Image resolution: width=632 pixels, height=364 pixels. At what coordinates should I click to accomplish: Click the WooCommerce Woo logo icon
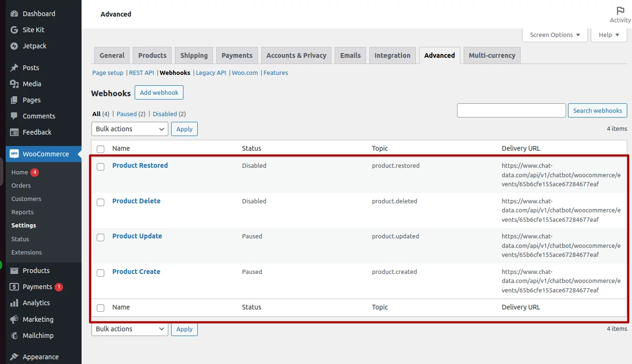(x=14, y=154)
